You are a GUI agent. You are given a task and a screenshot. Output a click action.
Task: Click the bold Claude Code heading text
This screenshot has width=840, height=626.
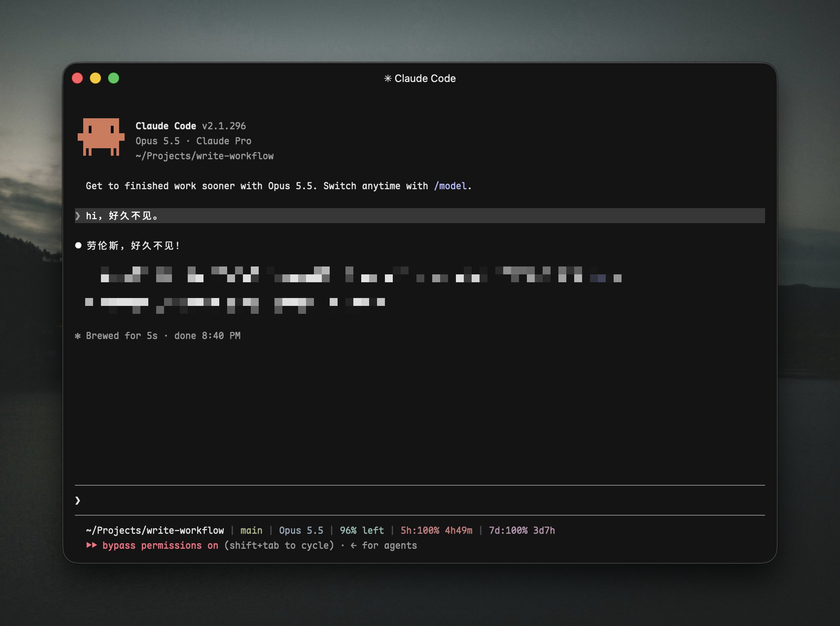click(x=166, y=126)
